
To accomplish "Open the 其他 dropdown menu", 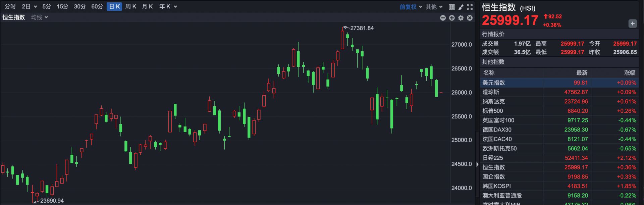I will (434, 7).
